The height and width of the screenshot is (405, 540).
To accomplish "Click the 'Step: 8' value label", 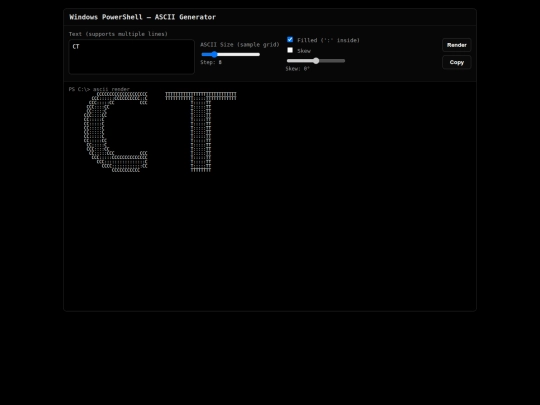I will click(211, 62).
